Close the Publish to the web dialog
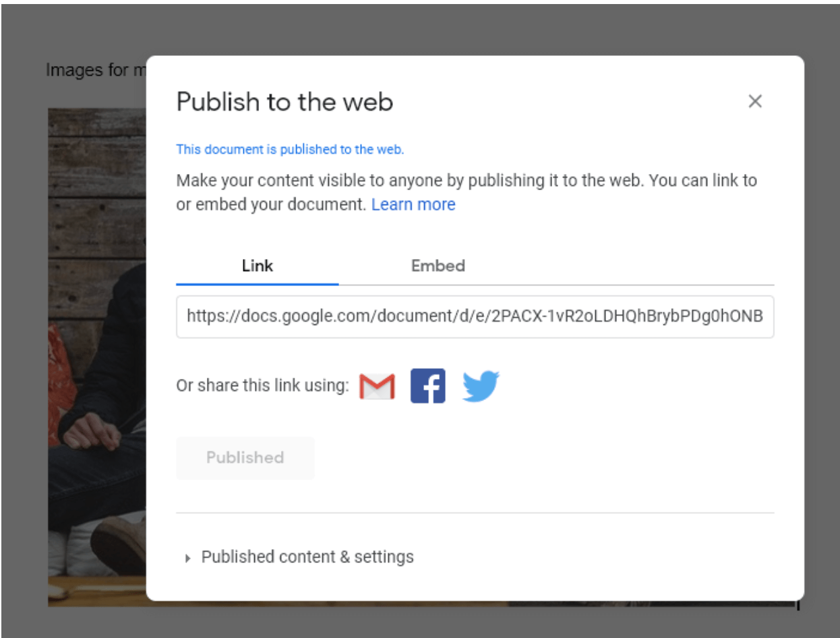 756,101
